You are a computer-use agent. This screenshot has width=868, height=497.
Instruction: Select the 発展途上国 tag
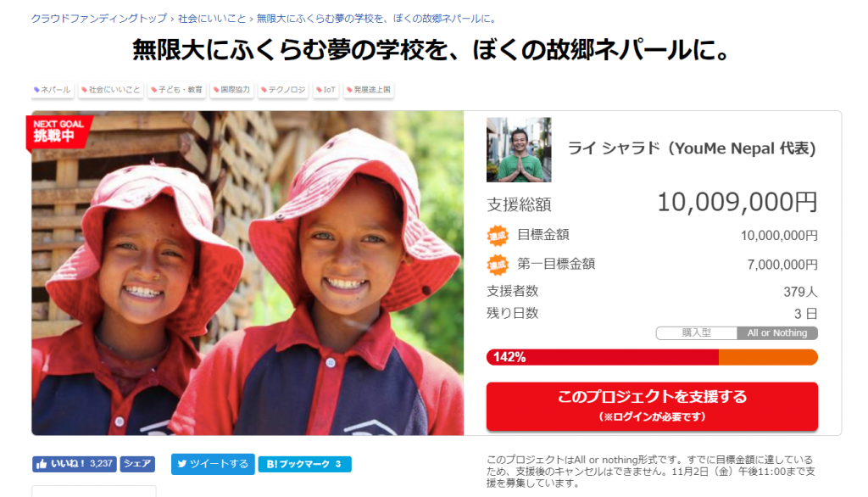(x=369, y=90)
